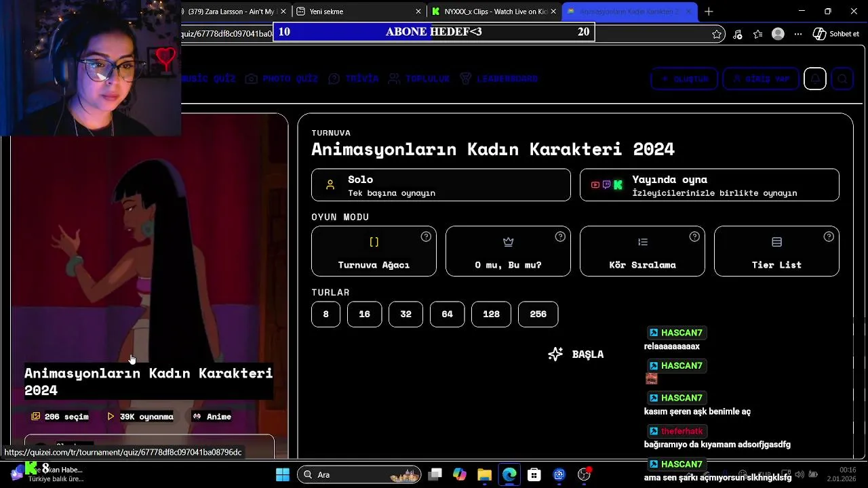Click the media control music note icon
This screenshot has height=488, width=868.
(738, 34)
